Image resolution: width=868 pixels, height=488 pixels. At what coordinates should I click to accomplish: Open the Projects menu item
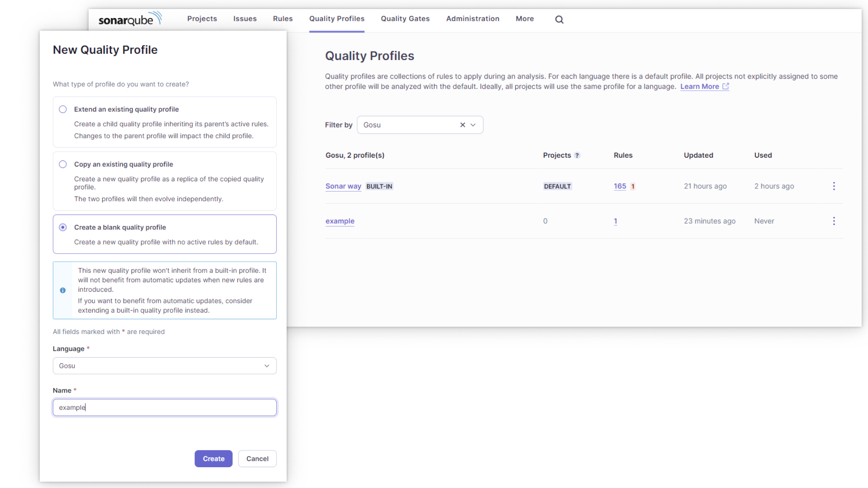pos(202,19)
